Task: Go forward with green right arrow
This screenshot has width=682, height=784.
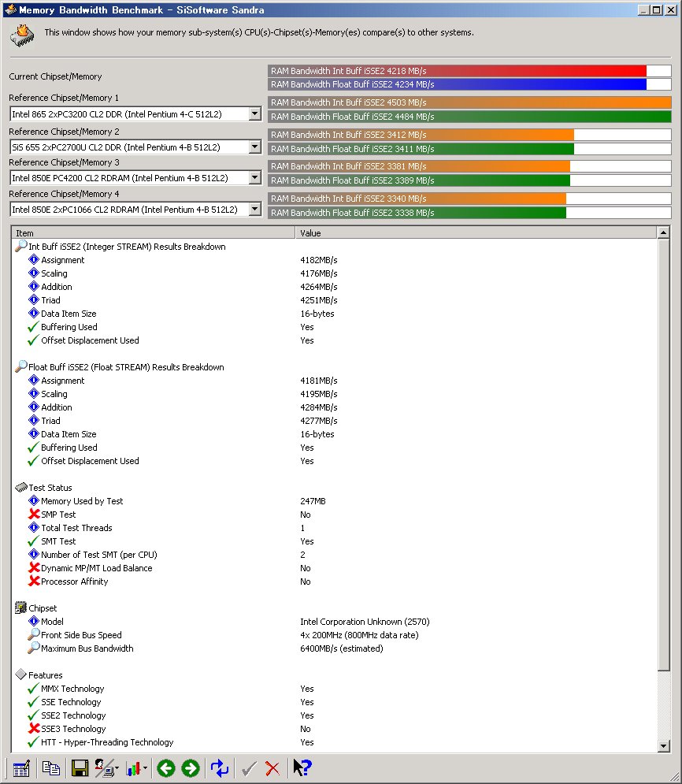Action: pyautogui.click(x=191, y=768)
